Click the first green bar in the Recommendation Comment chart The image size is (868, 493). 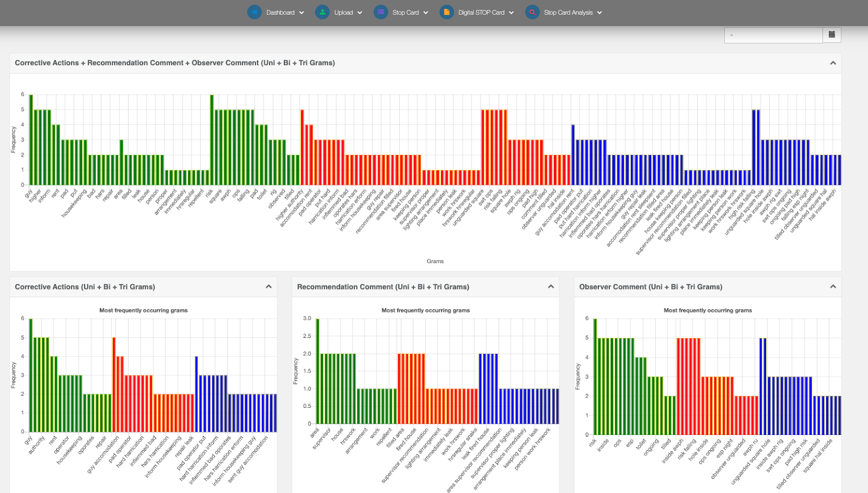click(x=317, y=371)
